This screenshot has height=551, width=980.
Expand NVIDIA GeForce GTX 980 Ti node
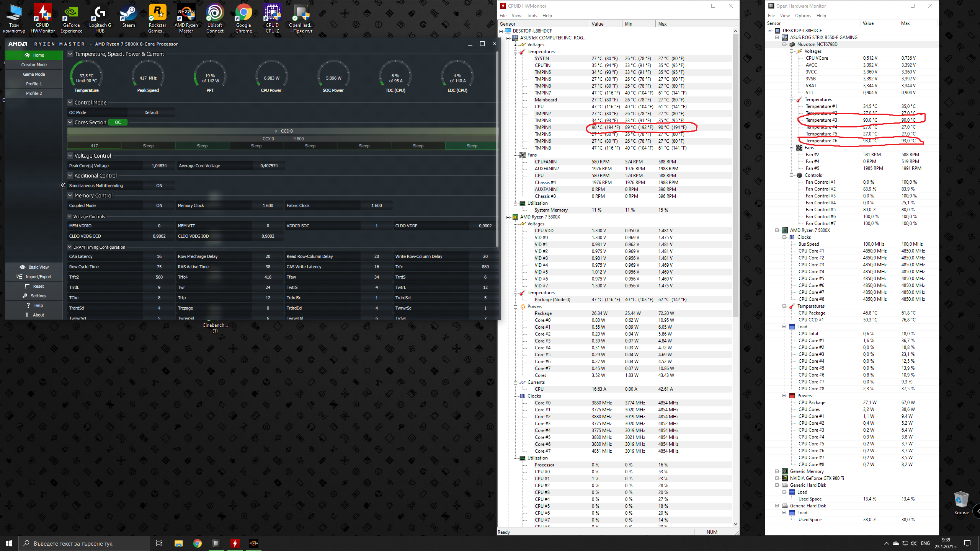coord(777,478)
